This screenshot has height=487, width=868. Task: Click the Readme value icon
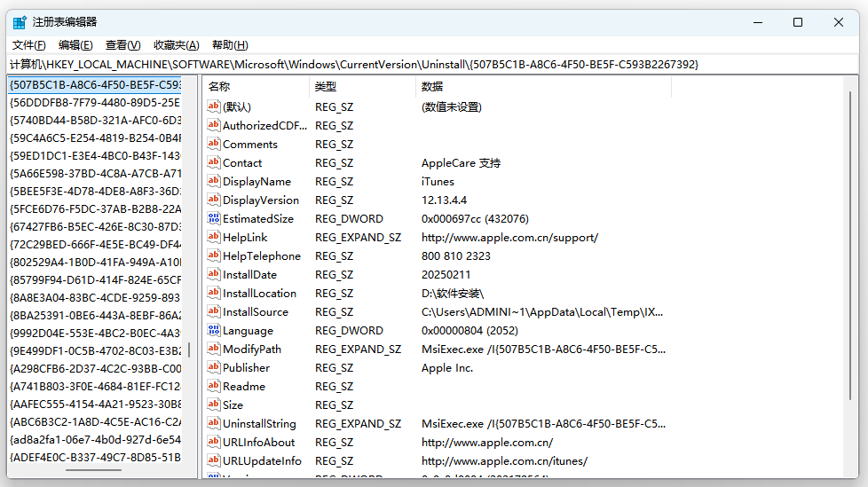[214, 386]
